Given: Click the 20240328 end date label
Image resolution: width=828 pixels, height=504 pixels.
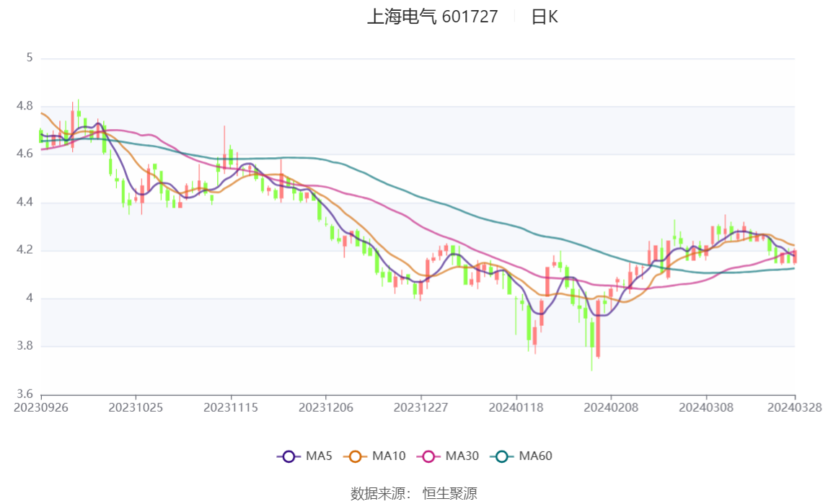Looking at the screenshot, I should click(794, 407).
